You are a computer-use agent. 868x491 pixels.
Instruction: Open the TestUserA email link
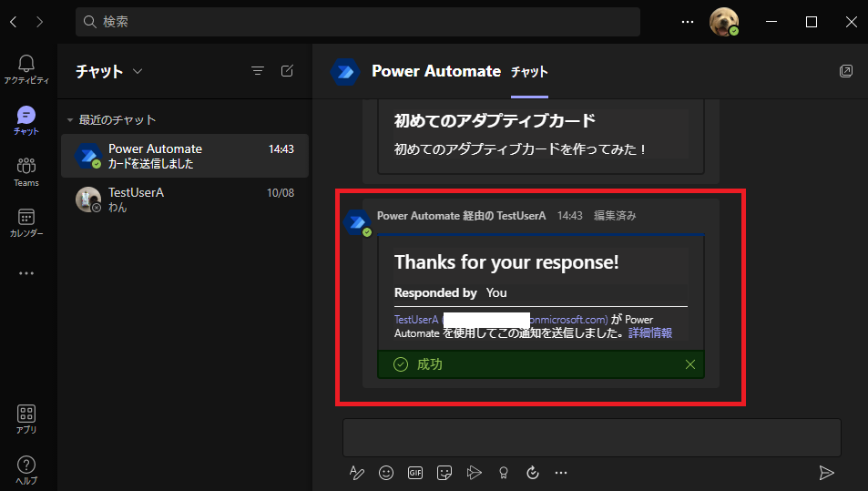(x=501, y=320)
